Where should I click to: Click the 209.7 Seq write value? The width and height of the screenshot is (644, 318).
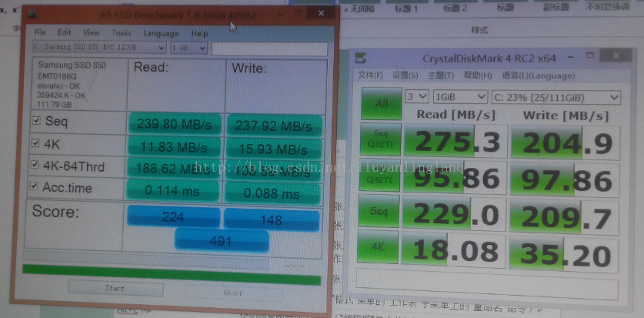coord(564,216)
